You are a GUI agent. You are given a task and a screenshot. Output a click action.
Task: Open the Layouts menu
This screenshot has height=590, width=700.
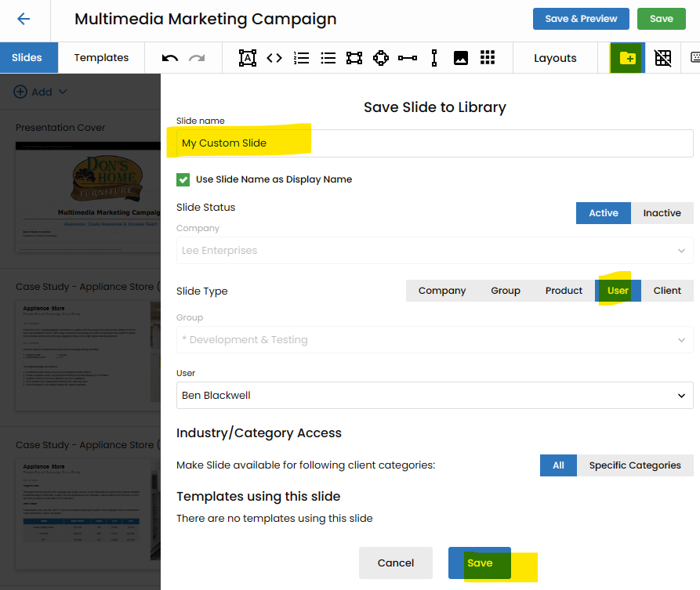(x=555, y=58)
